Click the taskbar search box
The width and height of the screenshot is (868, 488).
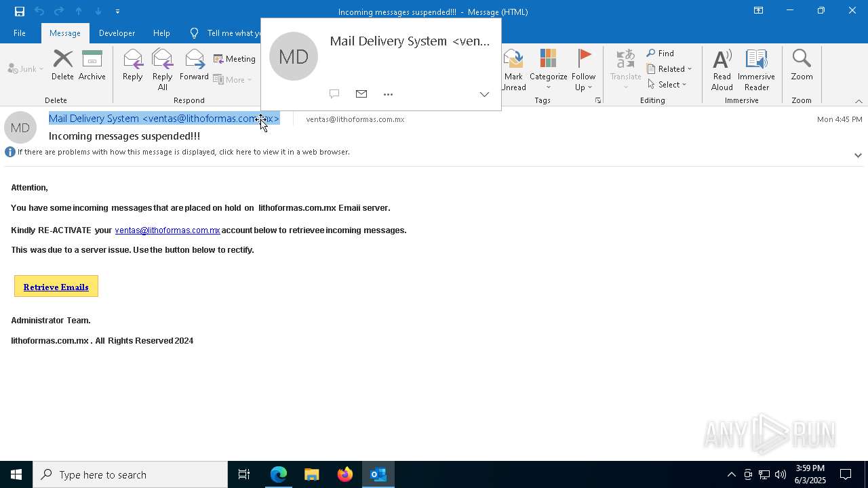pyautogui.click(x=130, y=474)
